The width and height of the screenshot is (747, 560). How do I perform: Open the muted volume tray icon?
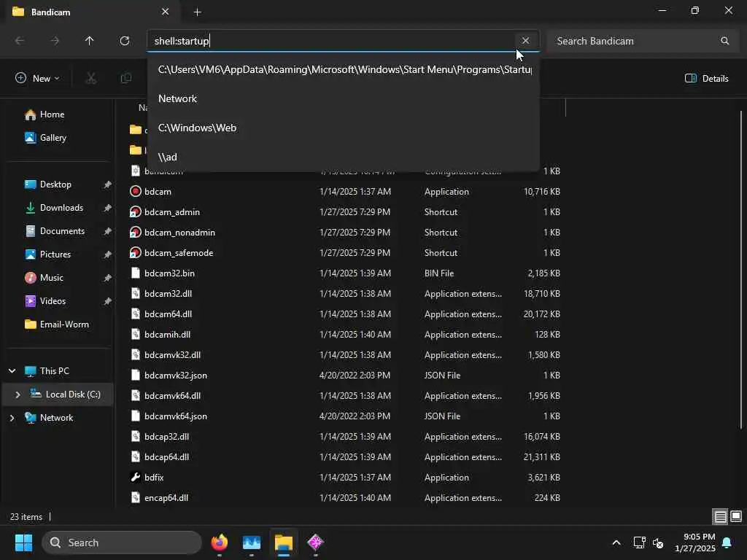(x=658, y=542)
